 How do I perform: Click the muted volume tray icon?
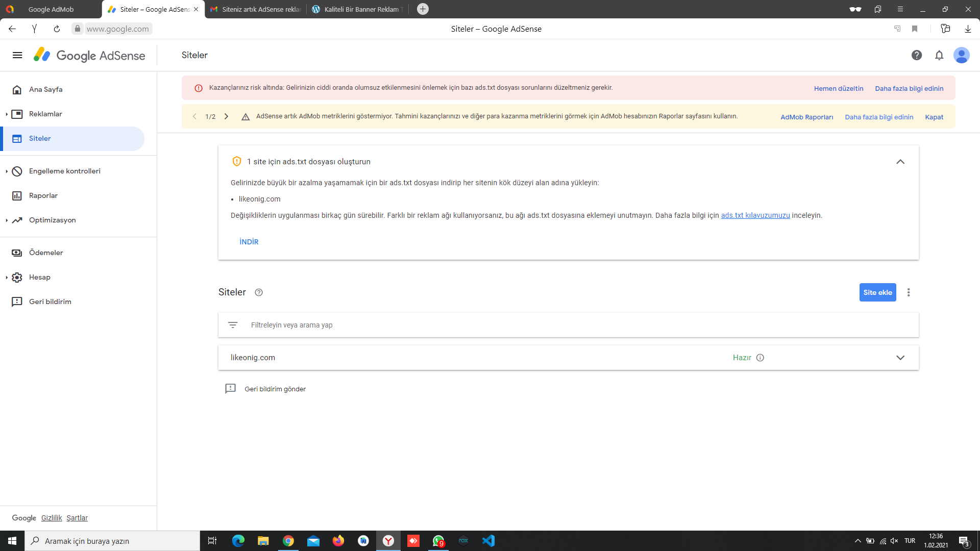tap(894, 541)
